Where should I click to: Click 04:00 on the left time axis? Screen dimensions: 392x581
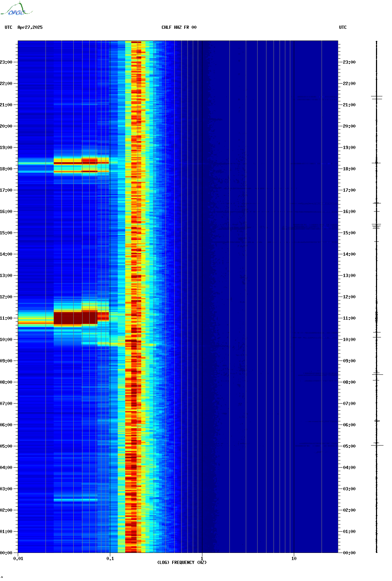point(6,468)
